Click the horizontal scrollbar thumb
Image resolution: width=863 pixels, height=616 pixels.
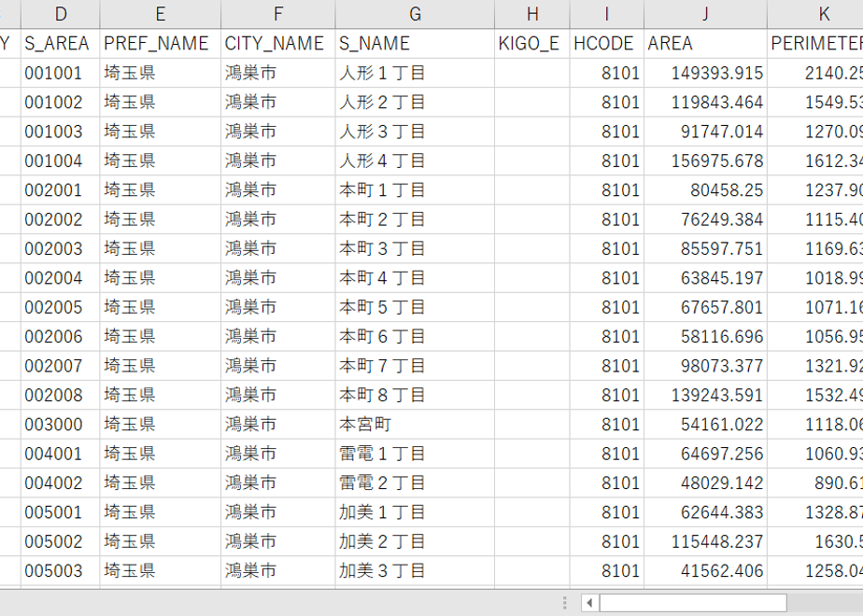[x=693, y=603]
